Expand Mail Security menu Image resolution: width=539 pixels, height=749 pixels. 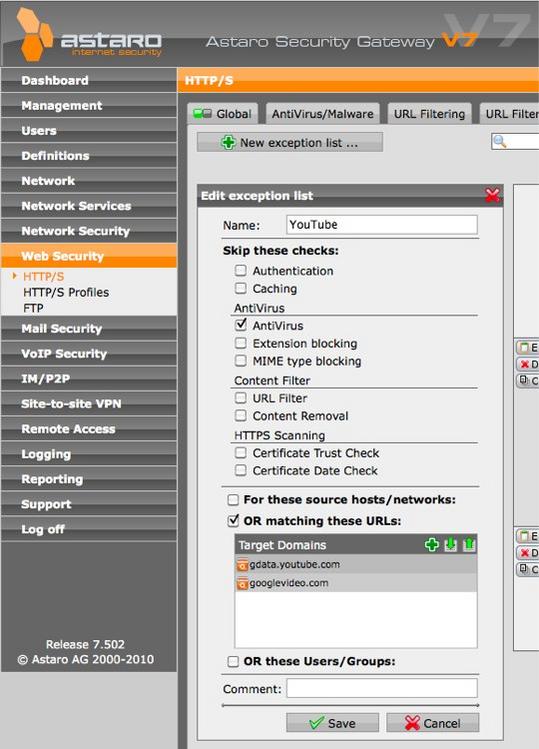pos(89,329)
